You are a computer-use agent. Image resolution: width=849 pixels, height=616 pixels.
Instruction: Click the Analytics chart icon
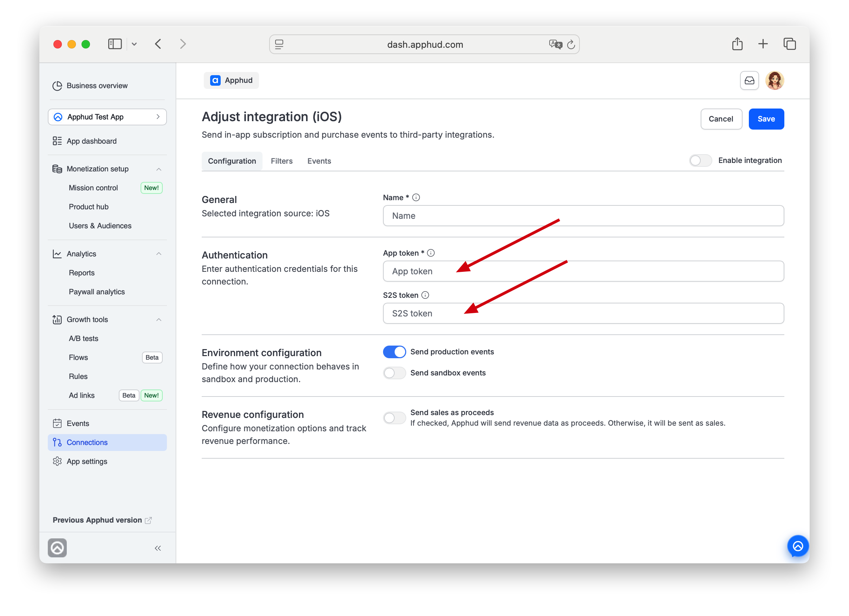tap(57, 254)
